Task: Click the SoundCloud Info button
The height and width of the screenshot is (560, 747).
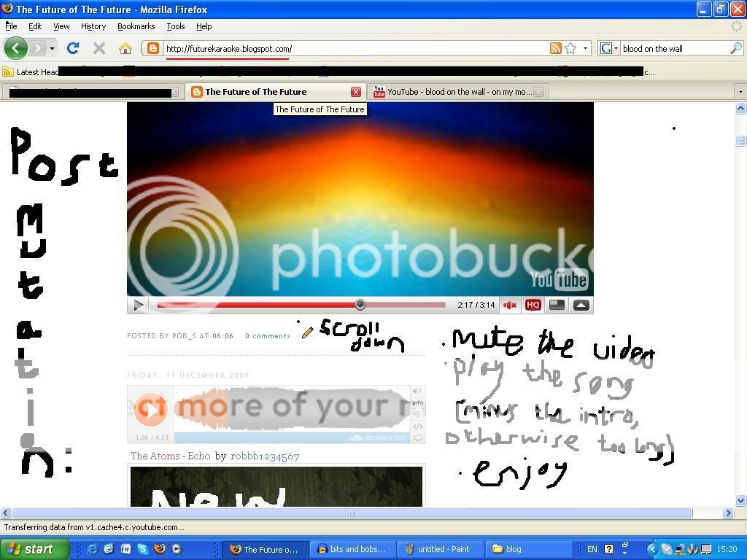Action: [x=417, y=402]
